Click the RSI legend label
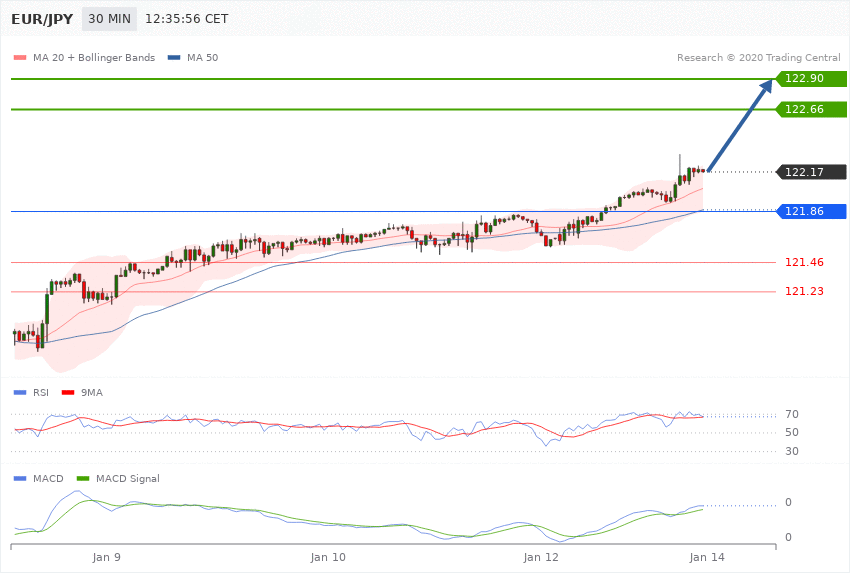 point(41,392)
